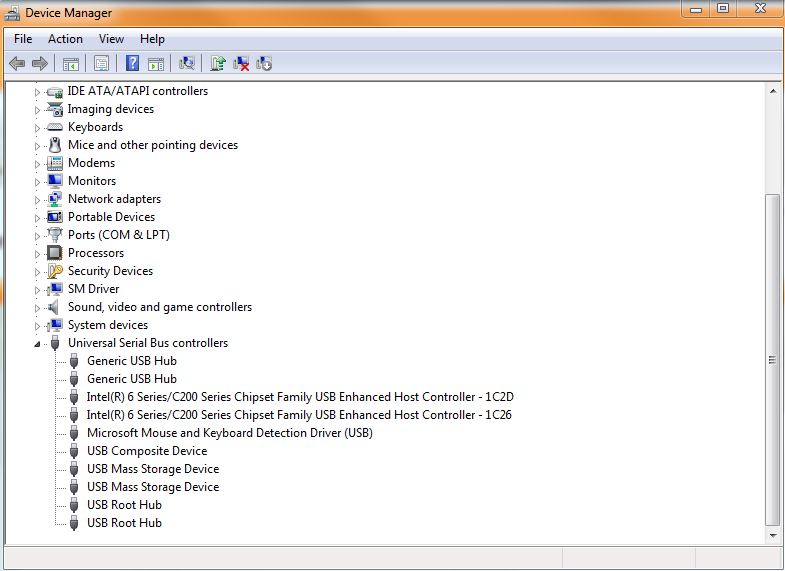Select the Modems label
The height and width of the screenshot is (571, 785).
(x=92, y=163)
